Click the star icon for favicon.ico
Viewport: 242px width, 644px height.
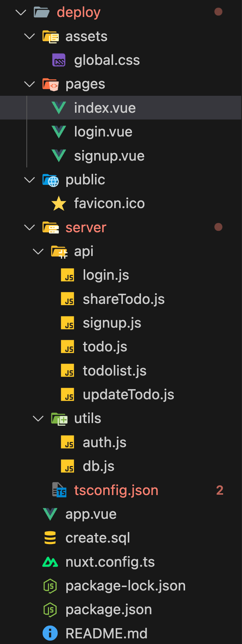pos(59,204)
